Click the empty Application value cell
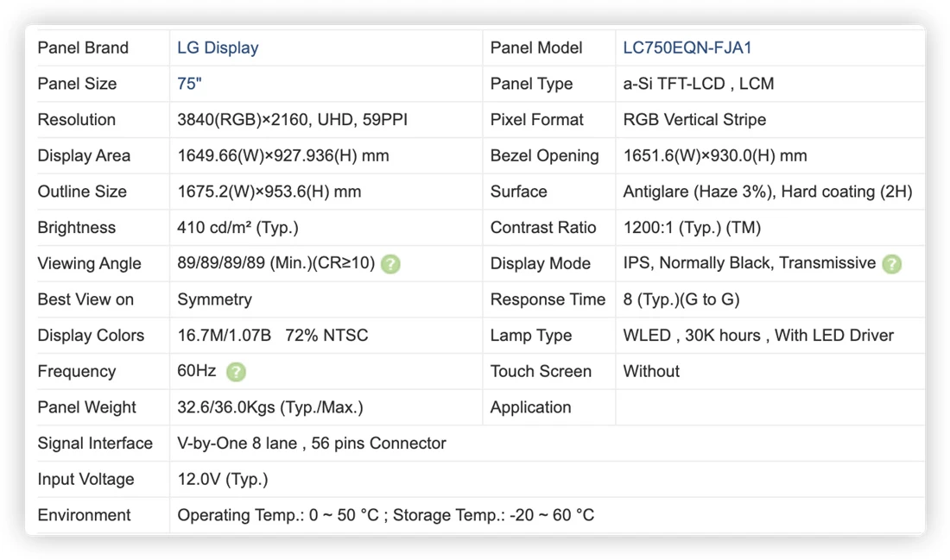 pyautogui.click(x=770, y=407)
